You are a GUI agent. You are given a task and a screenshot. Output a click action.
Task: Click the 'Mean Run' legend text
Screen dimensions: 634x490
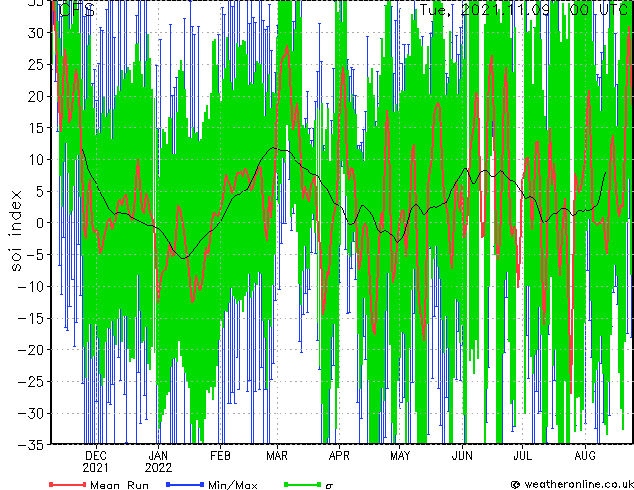click(x=119, y=485)
